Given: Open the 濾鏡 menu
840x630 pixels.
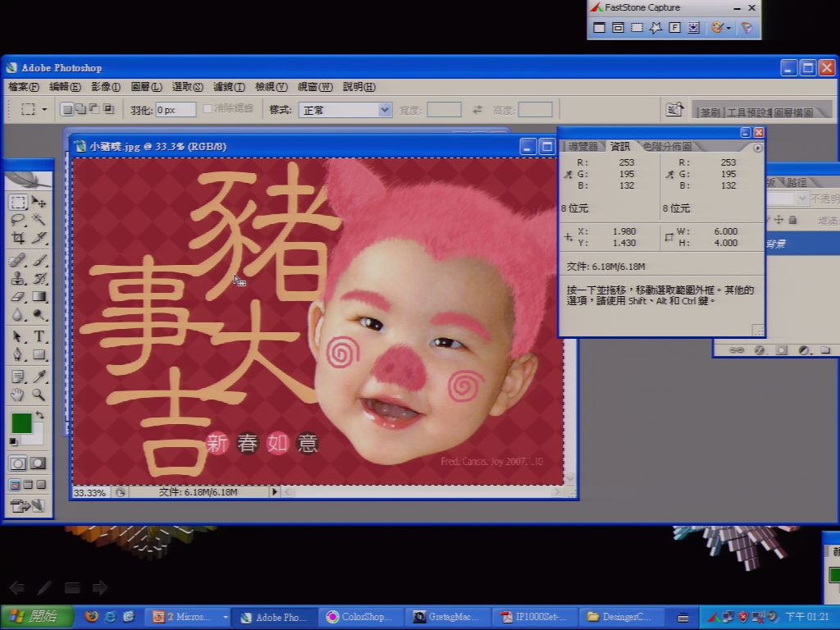Looking at the screenshot, I should point(229,87).
